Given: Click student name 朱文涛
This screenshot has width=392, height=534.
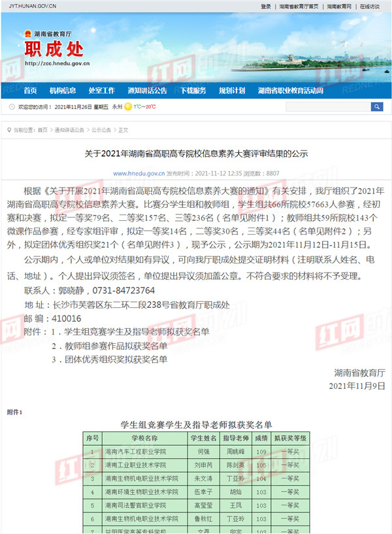Looking at the screenshot, I should 203,479.
